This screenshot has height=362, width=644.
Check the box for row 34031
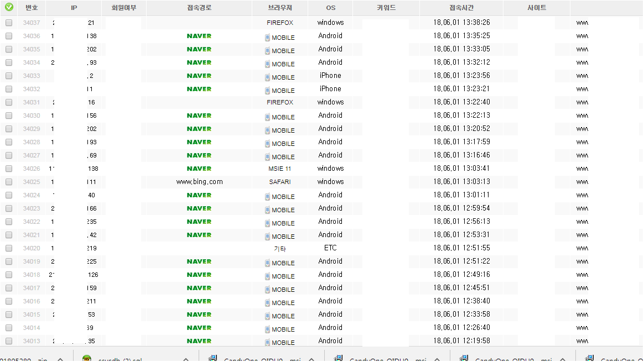tap(9, 103)
